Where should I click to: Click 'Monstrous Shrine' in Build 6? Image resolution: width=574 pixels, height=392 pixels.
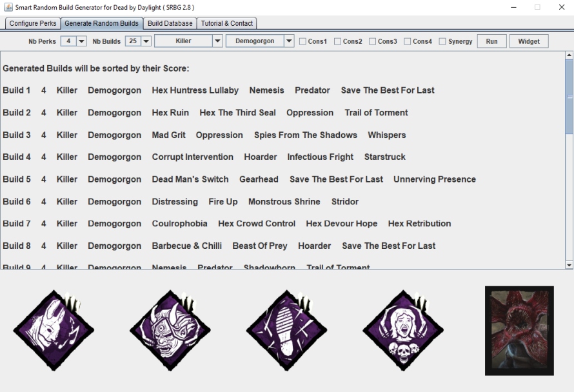point(284,202)
